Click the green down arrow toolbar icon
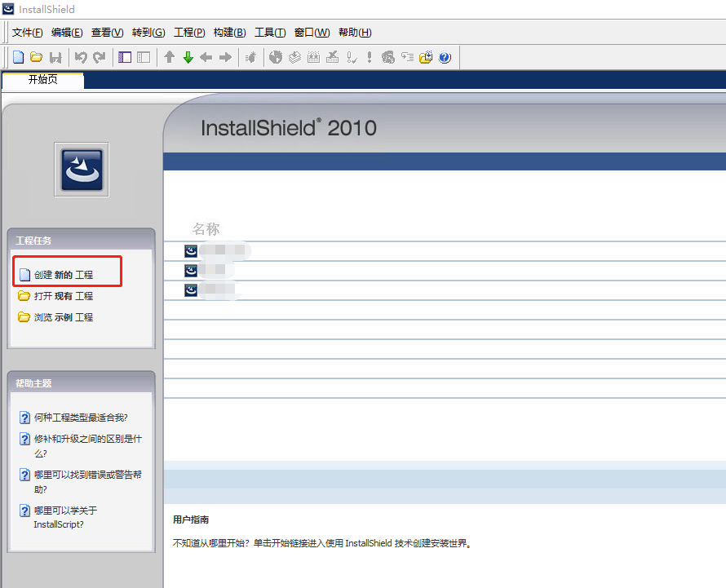The image size is (726, 588). [188, 57]
